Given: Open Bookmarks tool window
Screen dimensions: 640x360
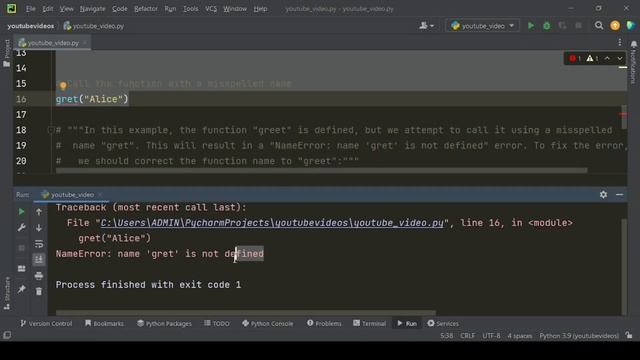Looking at the screenshot, I should [x=104, y=323].
